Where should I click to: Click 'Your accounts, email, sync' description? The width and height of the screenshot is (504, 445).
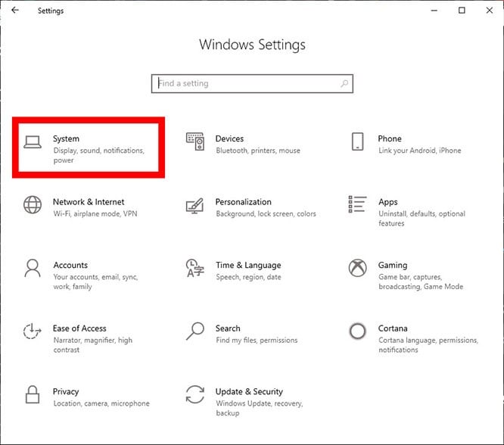pyautogui.click(x=96, y=282)
